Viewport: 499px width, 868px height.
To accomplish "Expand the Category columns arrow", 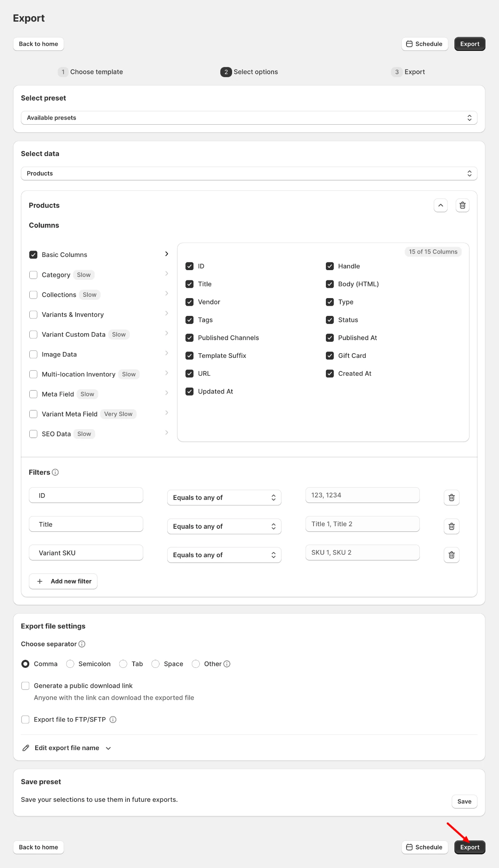I will pos(166,274).
